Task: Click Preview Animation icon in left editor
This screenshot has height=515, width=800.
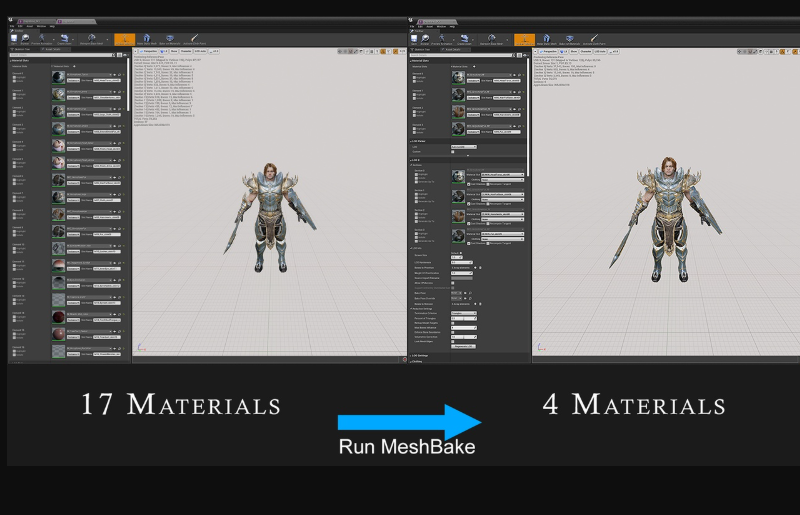Action: coord(42,38)
